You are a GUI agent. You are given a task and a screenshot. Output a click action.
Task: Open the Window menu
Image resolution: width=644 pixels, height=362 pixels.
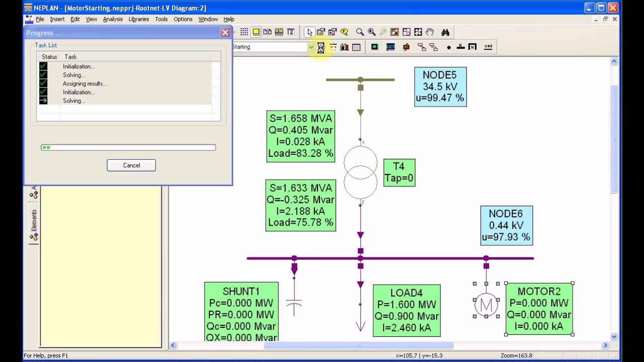208,19
